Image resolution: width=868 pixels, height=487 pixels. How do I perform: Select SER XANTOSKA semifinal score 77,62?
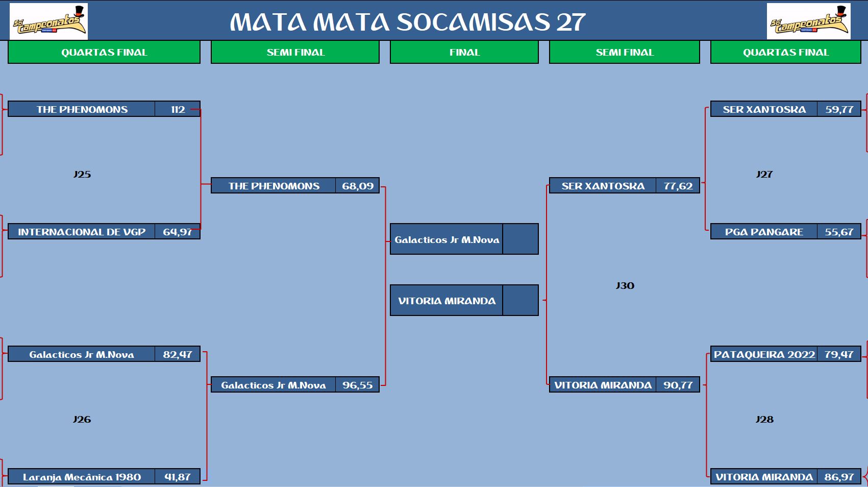tap(678, 186)
